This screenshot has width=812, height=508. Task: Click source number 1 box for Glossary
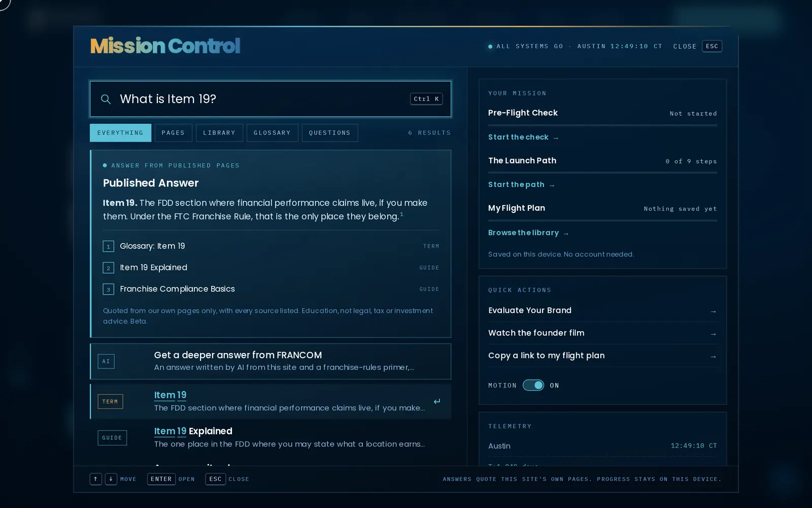[x=108, y=246]
